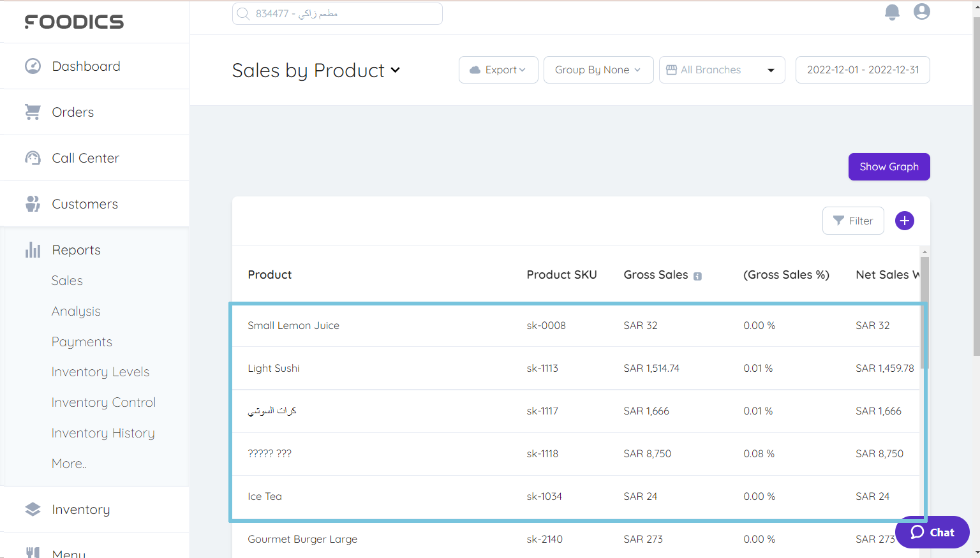Image resolution: width=980 pixels, height=558 pixels.
Task: Select the Orders cart icon in sidebar
Action: (x=32, y=112)
